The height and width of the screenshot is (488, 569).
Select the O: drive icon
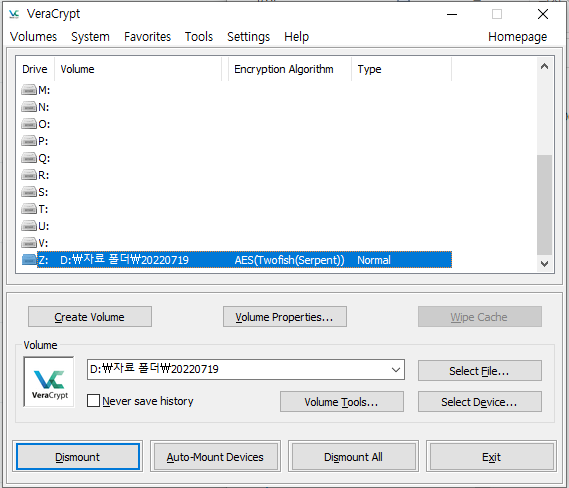coord(29,124)
